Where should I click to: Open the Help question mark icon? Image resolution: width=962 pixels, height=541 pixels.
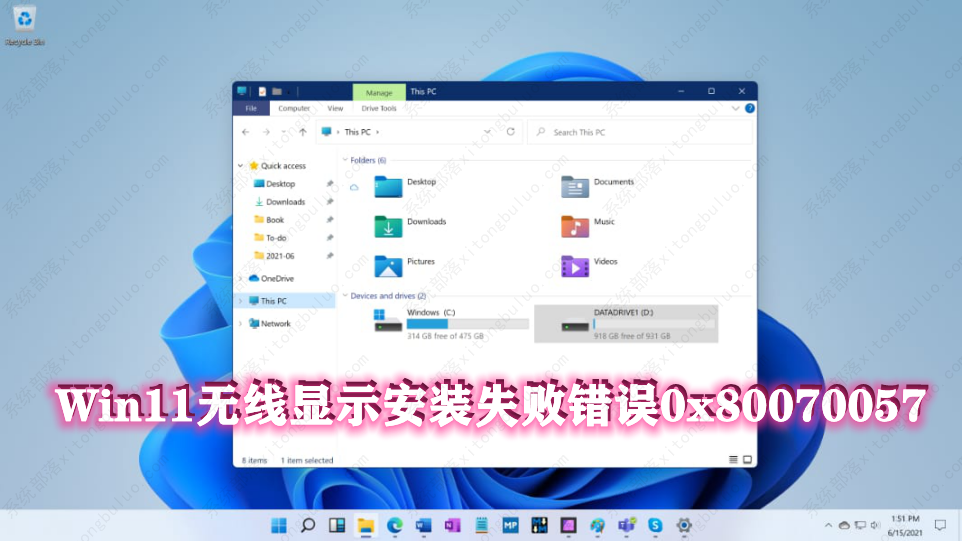[750, 108]
